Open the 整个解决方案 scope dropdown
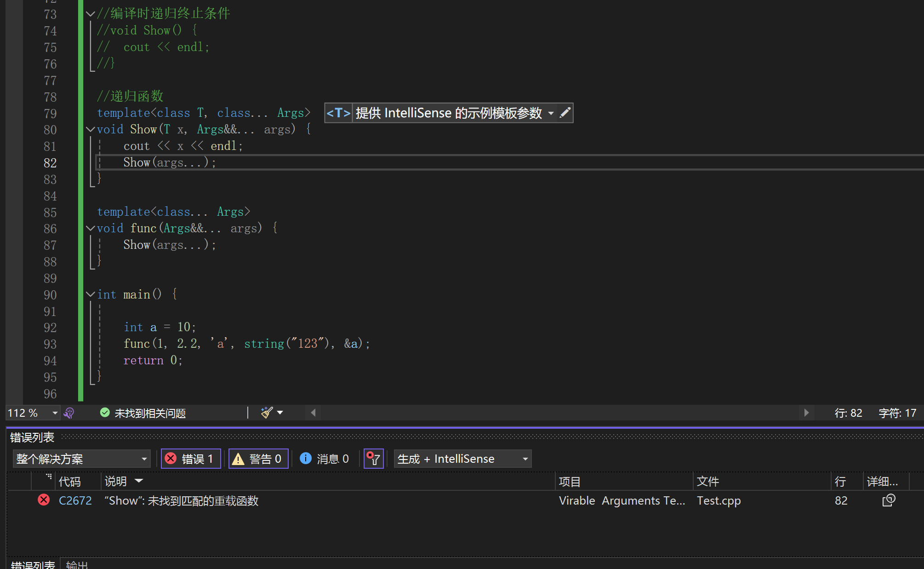Image resolution: width=924 pixels, height=569 pixels. (82, 459)
